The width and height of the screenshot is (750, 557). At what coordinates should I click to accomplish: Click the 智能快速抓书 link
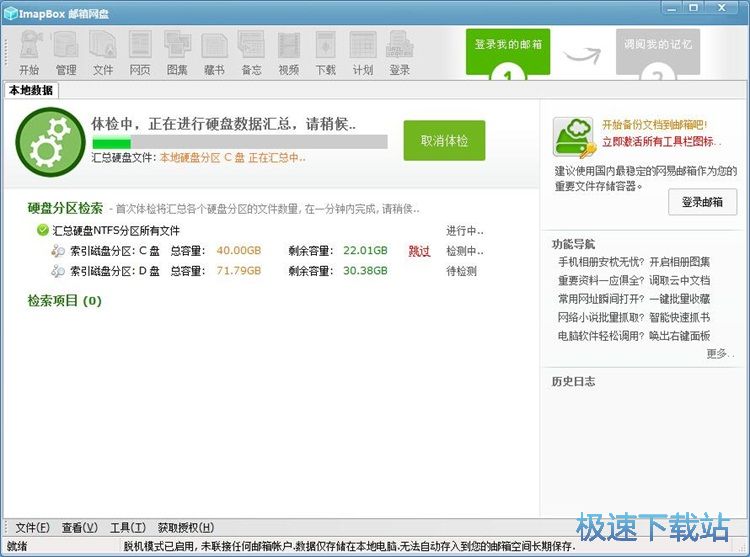coord(679,317)
